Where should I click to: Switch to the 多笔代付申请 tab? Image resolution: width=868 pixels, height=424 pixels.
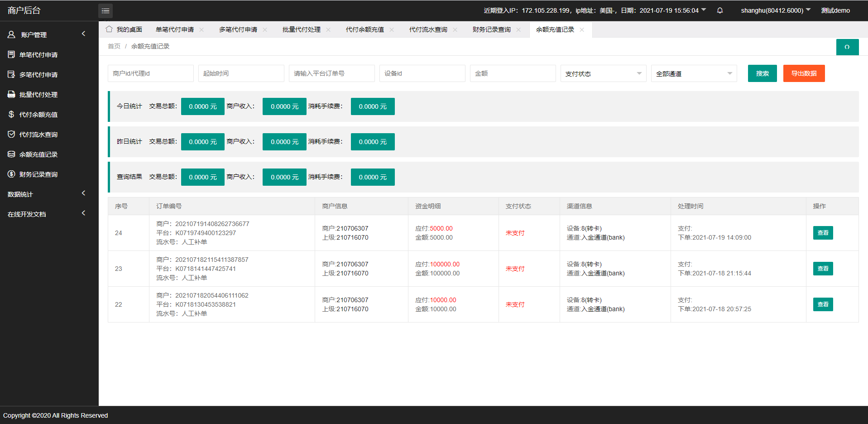[x=238, y=30]
